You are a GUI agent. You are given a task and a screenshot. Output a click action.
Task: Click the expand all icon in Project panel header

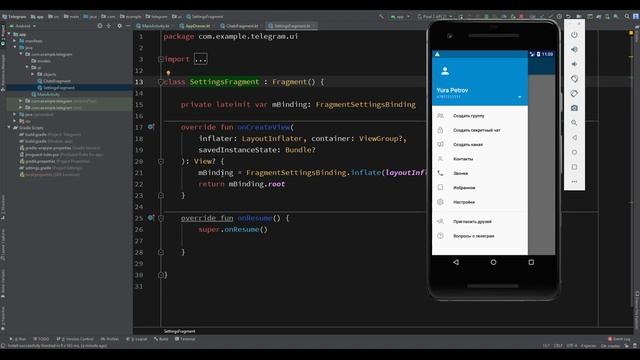[x=109, y=26]
